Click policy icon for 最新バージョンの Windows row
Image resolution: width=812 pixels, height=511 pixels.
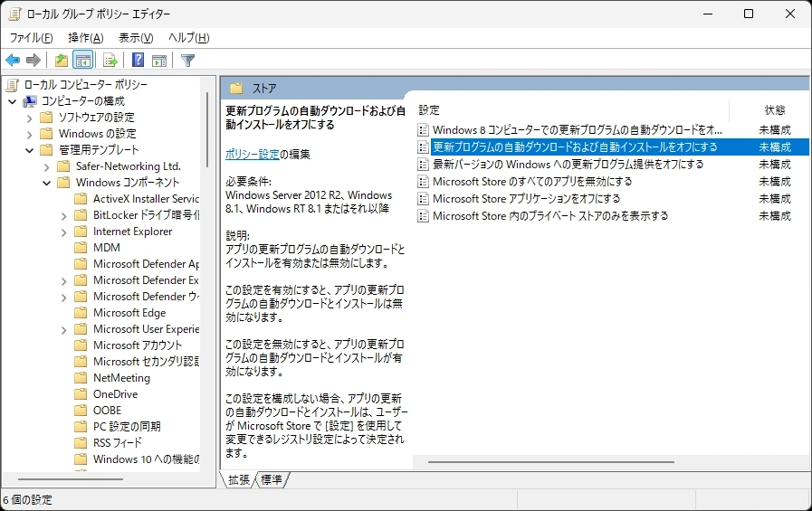pos(423,165)
